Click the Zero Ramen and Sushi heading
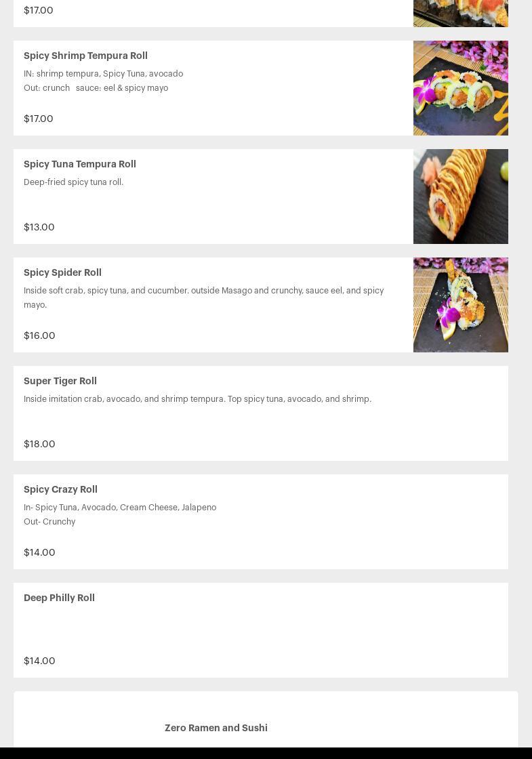Screen dimensions: 532x759 click(x=216, y=728)
